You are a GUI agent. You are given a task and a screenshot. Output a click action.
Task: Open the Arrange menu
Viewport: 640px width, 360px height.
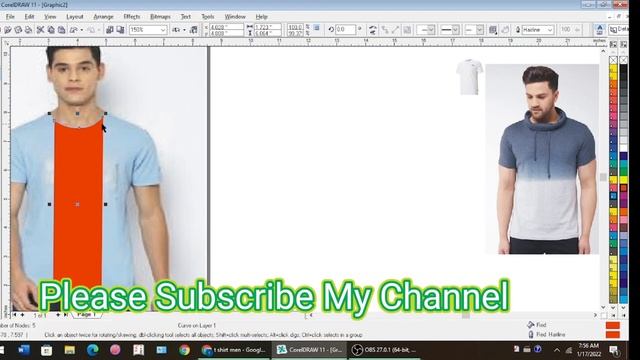click(x=103, y=17)
